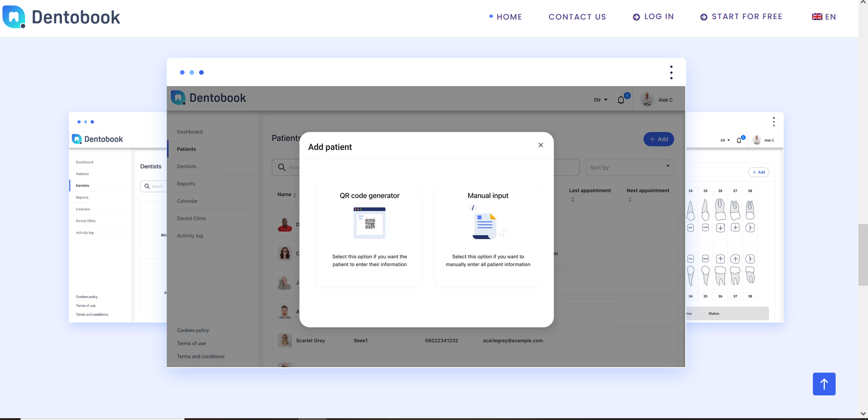This screenshot has width=868, height=420.
Task: Select Calendar in the center screenshot sidebar
Action: pyautogui.click(x=187, y=201)
